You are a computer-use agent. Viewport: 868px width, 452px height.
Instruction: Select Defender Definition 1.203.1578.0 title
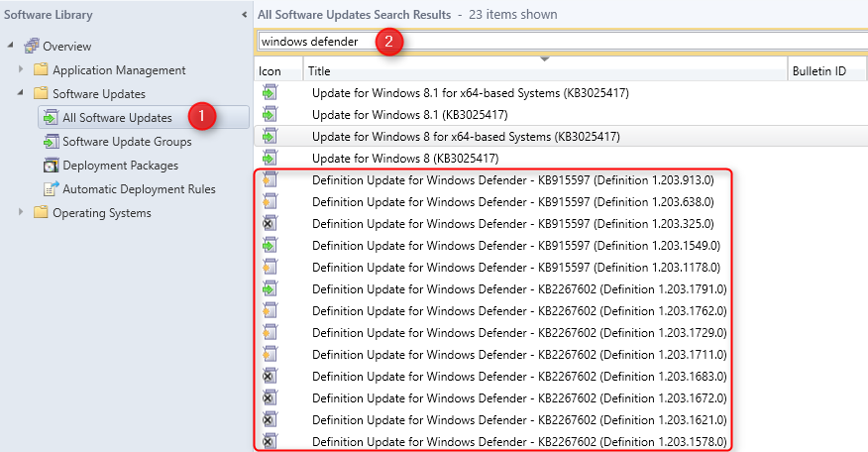[x=519, y=441]
